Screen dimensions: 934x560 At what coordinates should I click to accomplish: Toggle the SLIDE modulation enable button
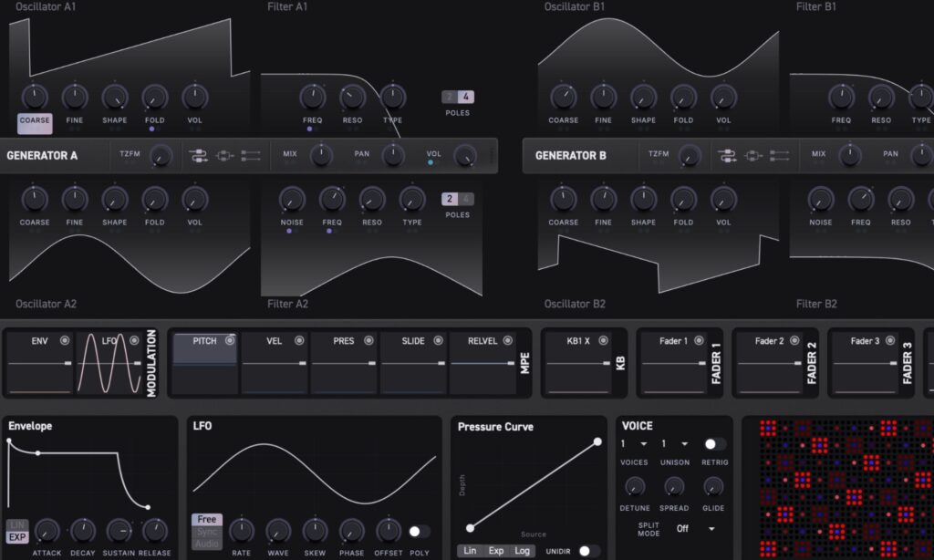438,341
